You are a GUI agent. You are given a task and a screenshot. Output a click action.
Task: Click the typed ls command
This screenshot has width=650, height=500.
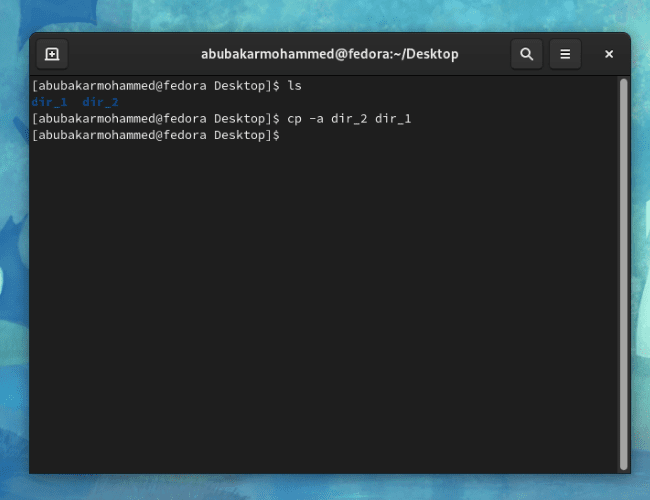pos(294,86)
